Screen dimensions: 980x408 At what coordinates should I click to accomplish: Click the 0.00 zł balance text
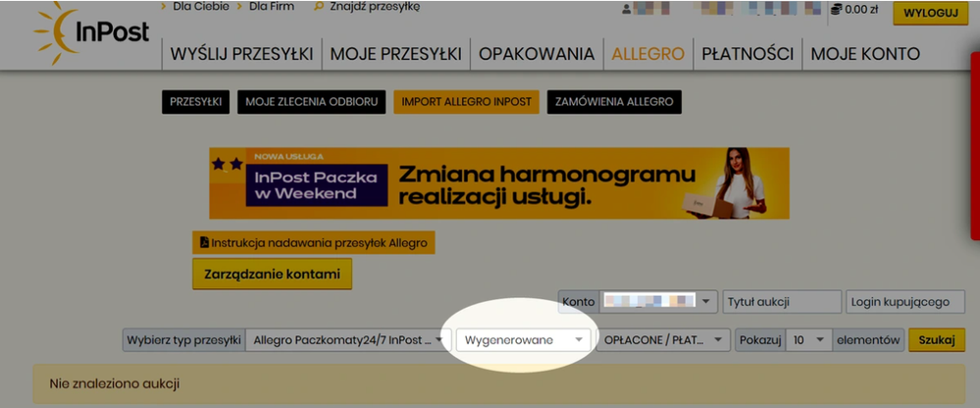point(861,10)
